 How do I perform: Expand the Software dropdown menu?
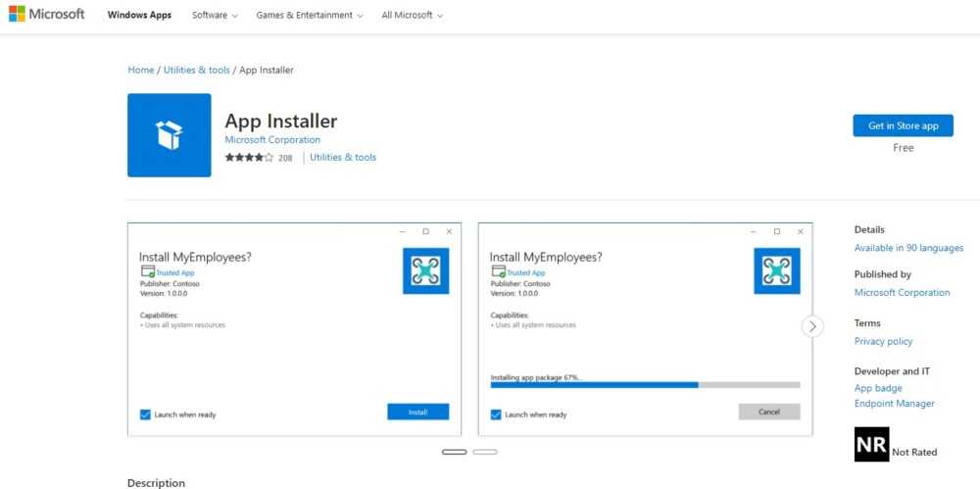(215, 16)
